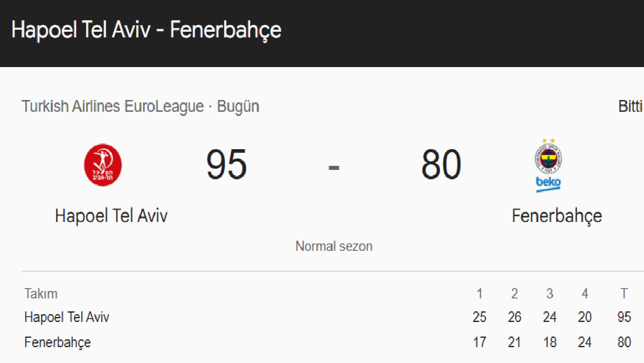This screenshot has width=644, height=363.
Task: Click Fenerbahçe row in quarters table
Action: (57, 341)
